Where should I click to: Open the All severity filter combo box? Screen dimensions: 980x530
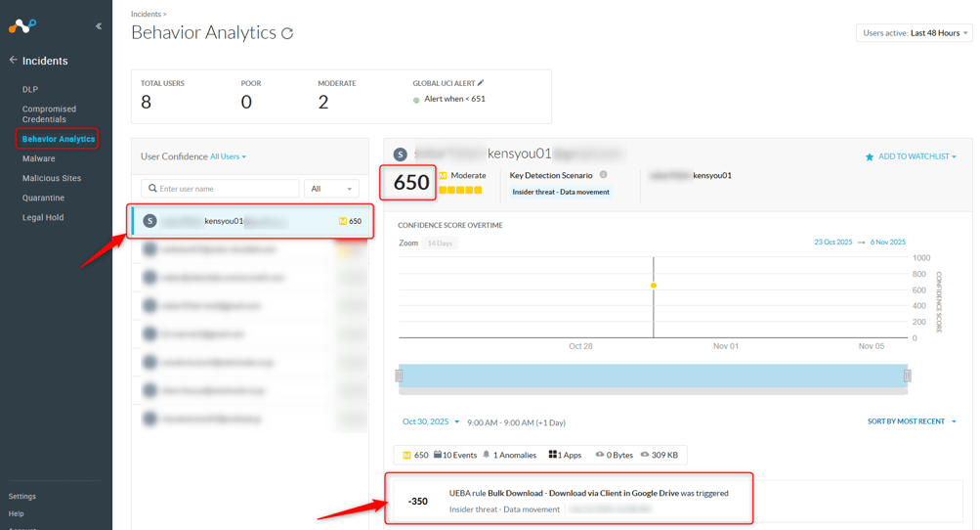point(331,189)
